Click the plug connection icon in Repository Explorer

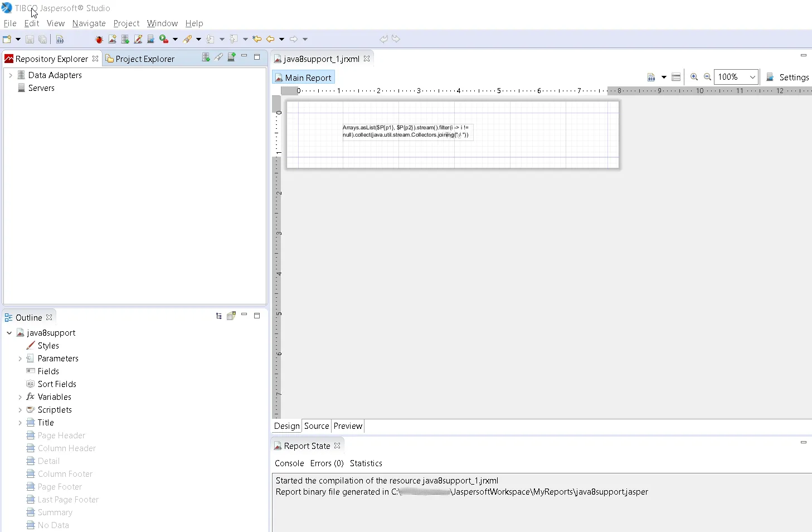point(218,57)
